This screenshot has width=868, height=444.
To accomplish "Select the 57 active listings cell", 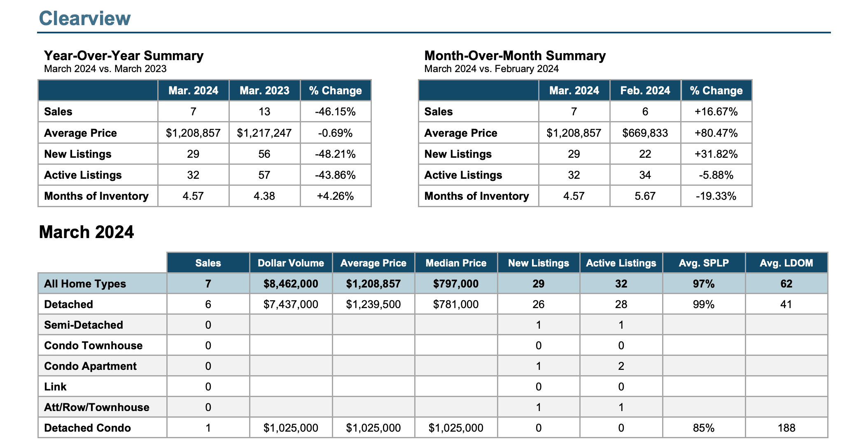I will point(264,175).
